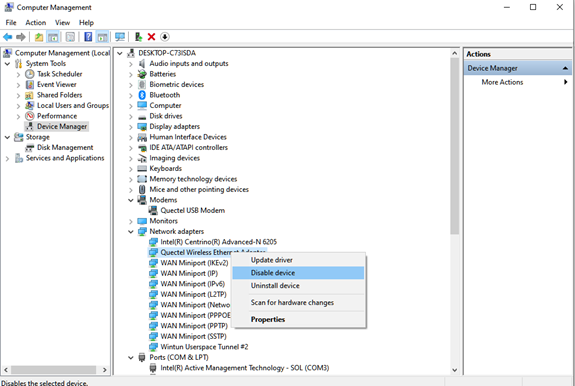Expand the Disk drives category
The image size is (575, 386).
(131, 116)
